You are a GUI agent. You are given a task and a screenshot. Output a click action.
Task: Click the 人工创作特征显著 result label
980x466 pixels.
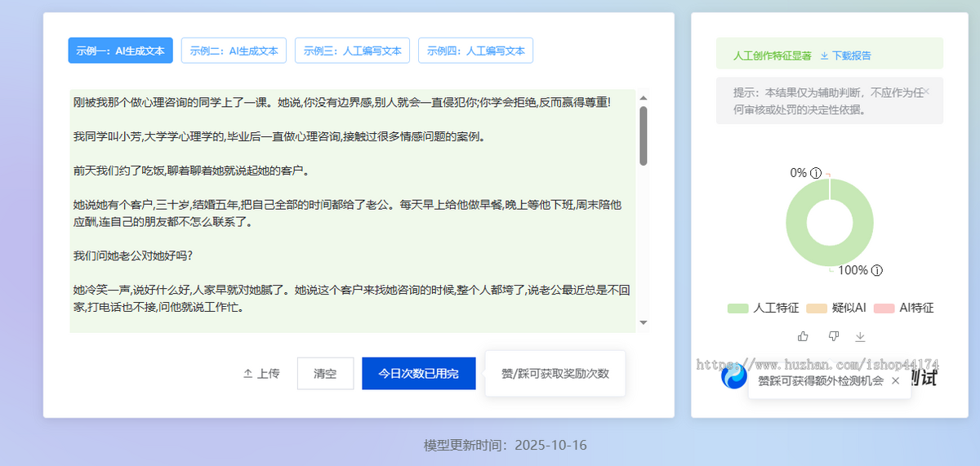tap(773, 55)
